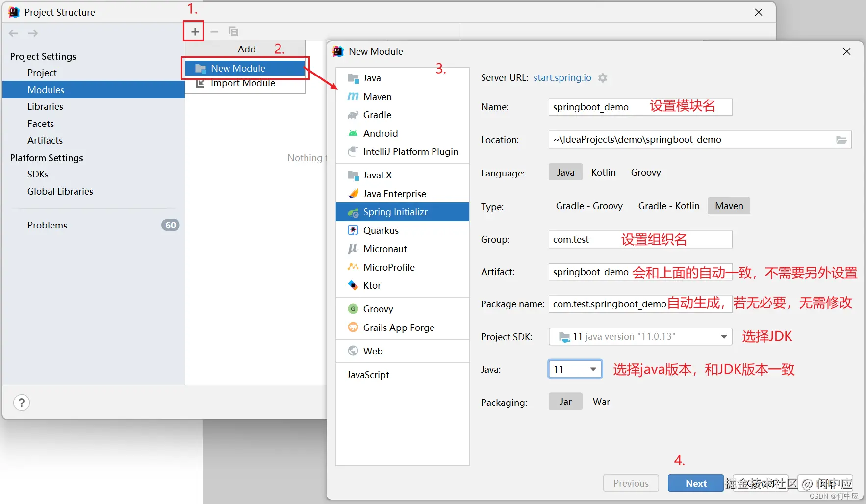Click the add (+) toolbar button
The image size is (866, 504).
(195, 32)
